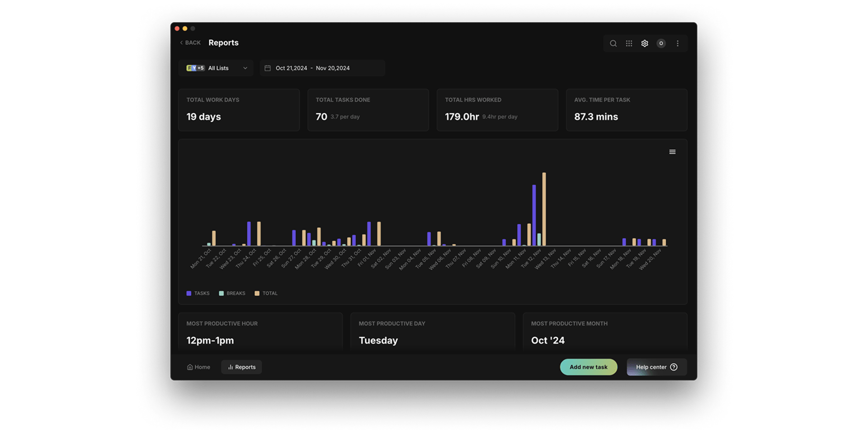
Task: Open the chart hamburger menu icon
Action: pyautogui.click(x=672, y=152)
